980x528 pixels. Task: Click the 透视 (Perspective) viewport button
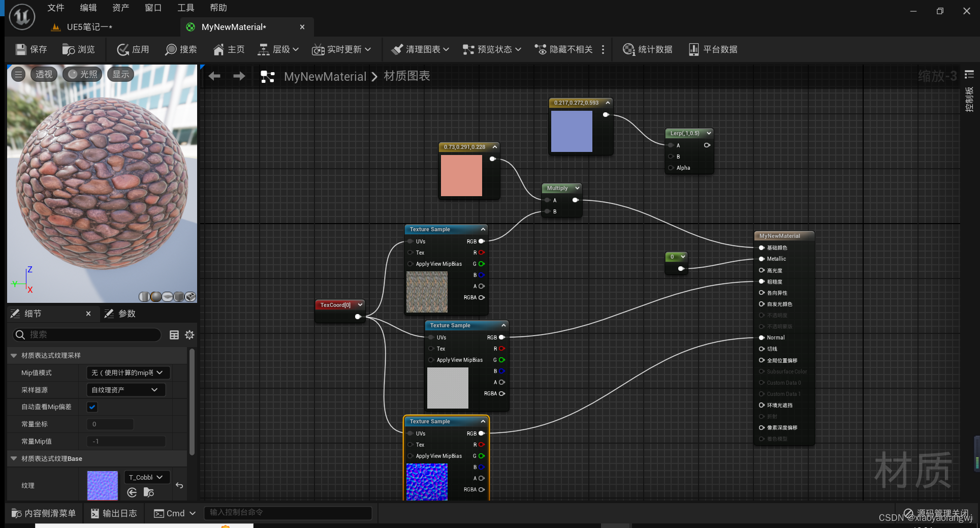click(x=44, y=74)
